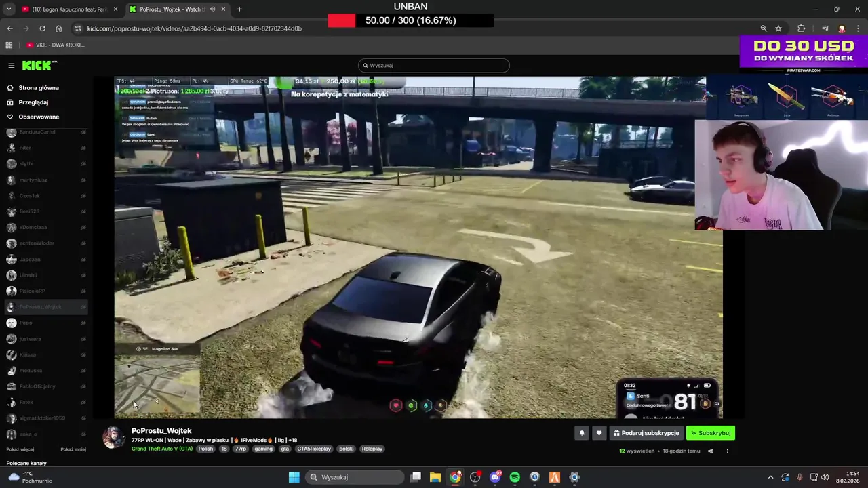The image size is (868, 488).
Task: Click the address bar URL
Action: pyautogui.click(x=194, y=28)
